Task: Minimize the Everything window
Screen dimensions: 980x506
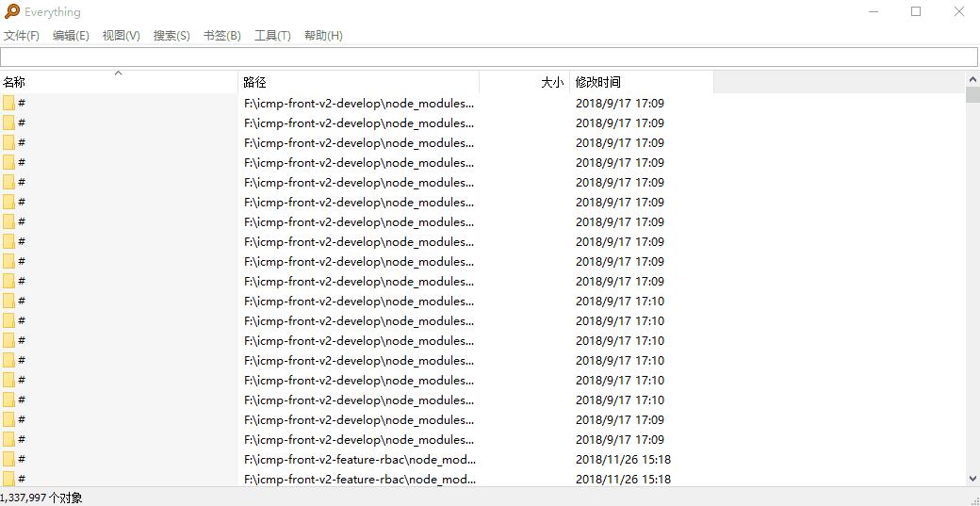Action: coord(874,12)
